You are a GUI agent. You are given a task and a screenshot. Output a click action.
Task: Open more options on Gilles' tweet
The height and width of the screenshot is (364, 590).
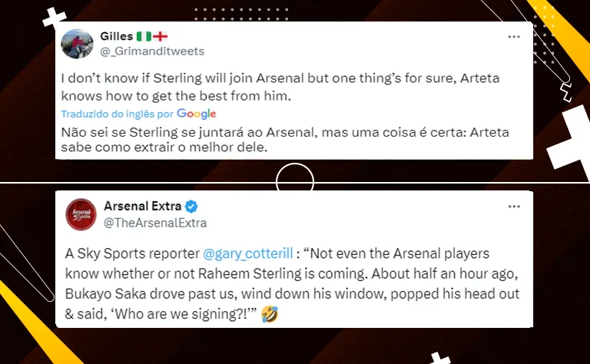514,38
